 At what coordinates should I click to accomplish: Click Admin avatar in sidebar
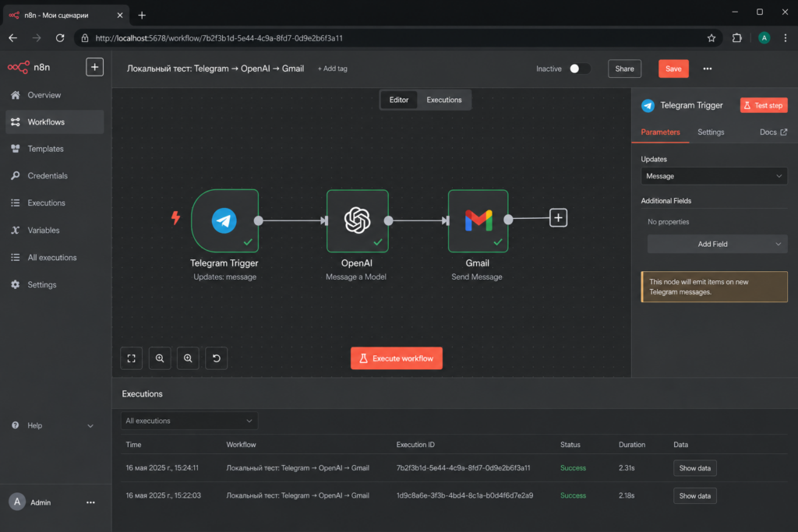tap(17, 502)
